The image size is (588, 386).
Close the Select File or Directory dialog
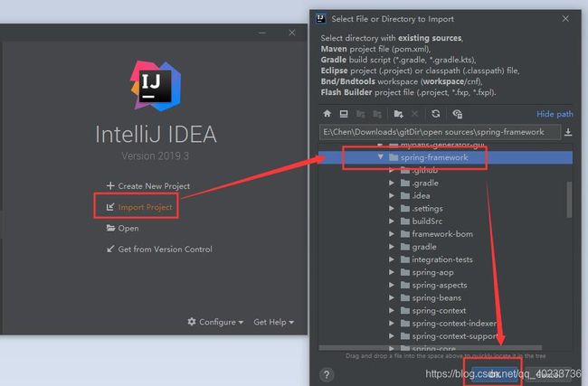coord(565,19)
